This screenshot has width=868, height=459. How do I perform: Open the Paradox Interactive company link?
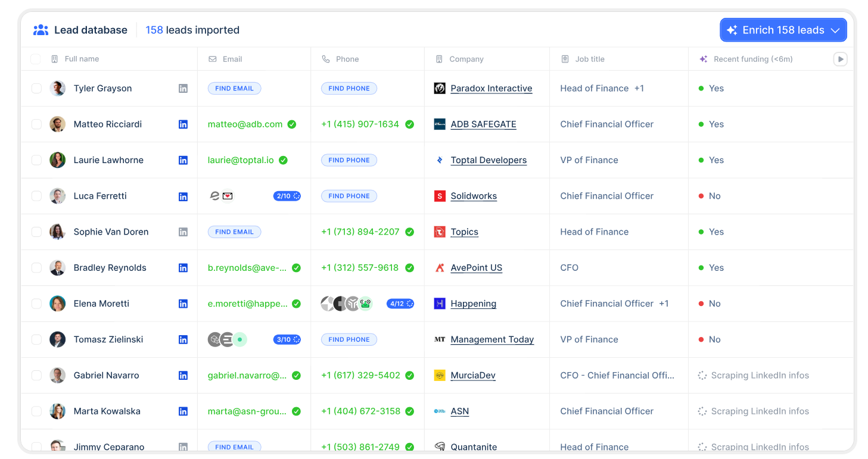pos(491,88)
